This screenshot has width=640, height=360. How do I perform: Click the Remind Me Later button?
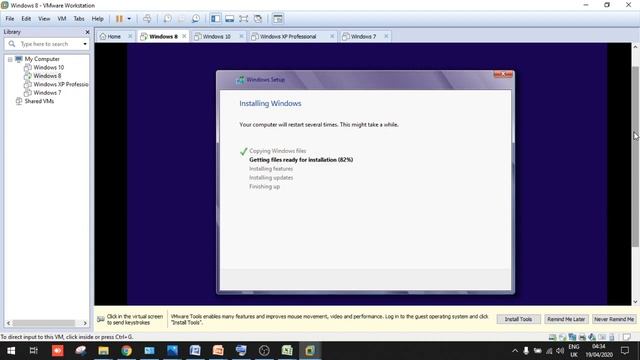click(x=566, y=319)
